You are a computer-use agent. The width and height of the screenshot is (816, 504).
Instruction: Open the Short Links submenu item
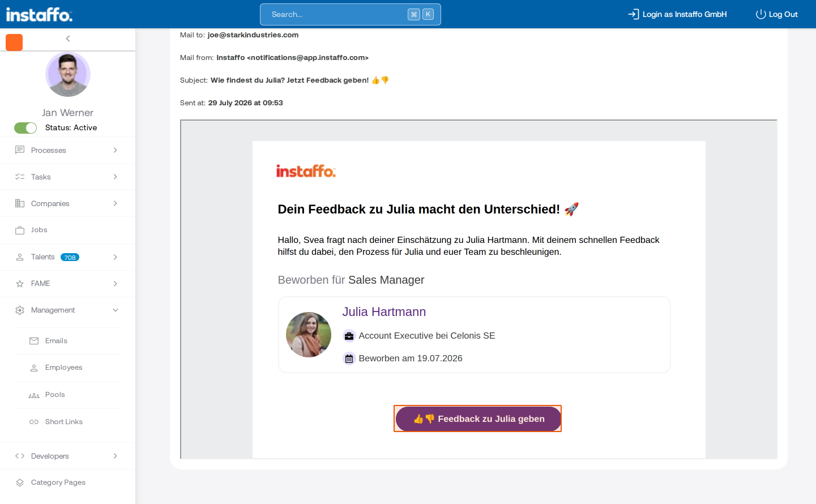[67, 422]
